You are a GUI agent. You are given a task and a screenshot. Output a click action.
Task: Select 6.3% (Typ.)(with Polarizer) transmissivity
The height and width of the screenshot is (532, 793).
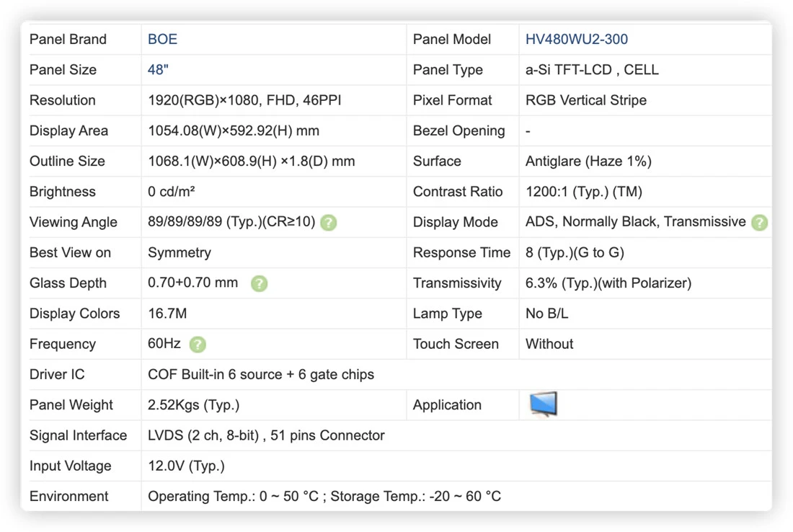click(608, 283)
